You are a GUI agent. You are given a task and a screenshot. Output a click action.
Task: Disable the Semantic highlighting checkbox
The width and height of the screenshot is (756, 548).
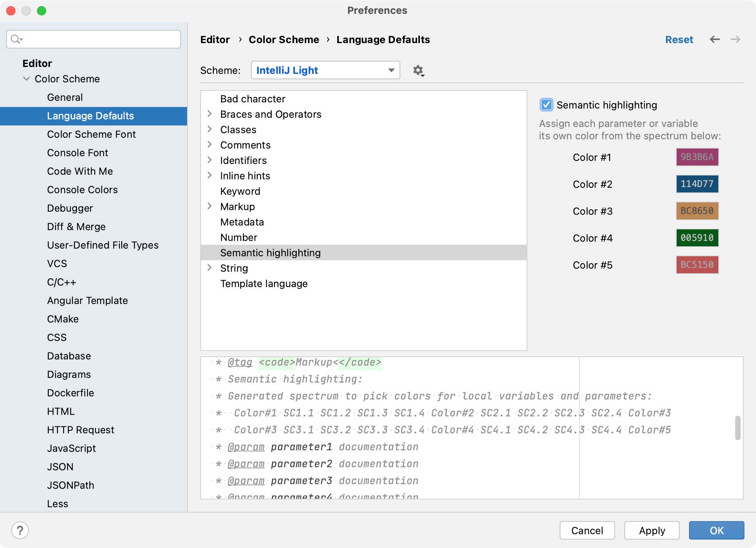tap(547, 105)
